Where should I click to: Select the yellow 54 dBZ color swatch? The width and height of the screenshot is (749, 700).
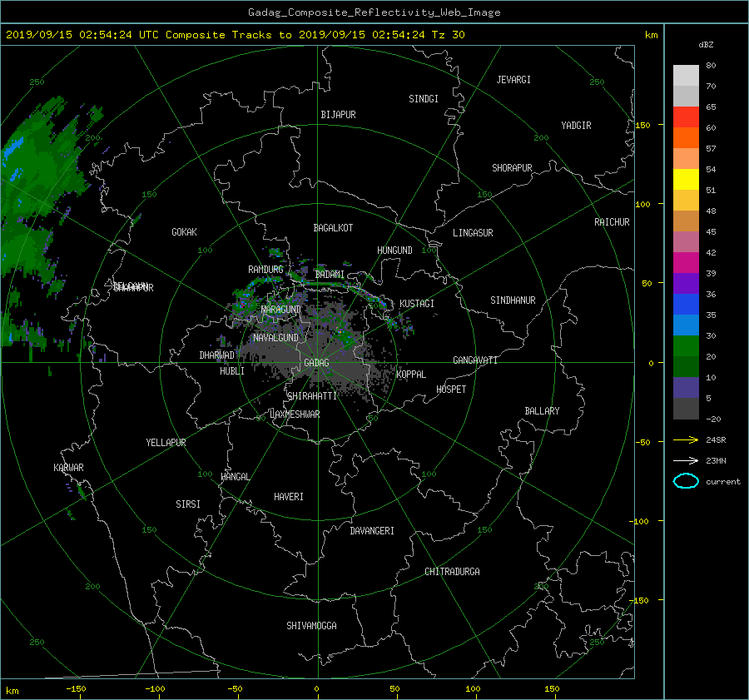[686, 179]
